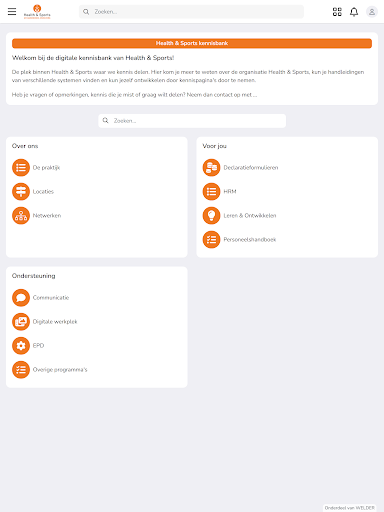The height and width of the screenshot is (512, 384).
Task: Click the Digitale werkplek images icon
Action: [21, 321]
